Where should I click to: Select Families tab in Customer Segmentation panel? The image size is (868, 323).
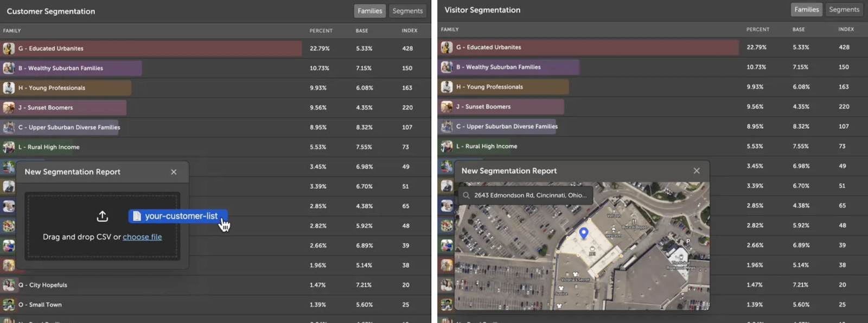point(370,11)
